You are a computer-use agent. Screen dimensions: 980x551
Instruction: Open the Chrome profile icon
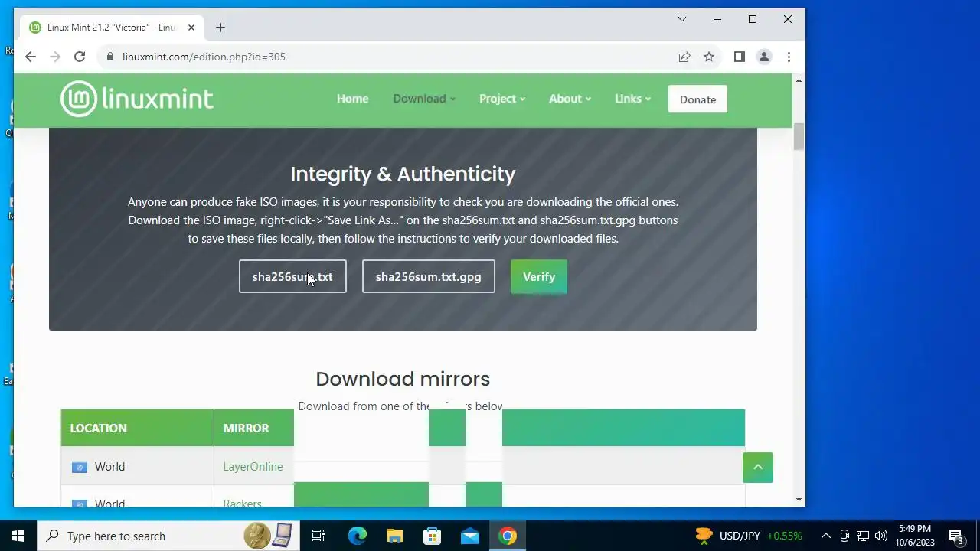coord(764,57)
